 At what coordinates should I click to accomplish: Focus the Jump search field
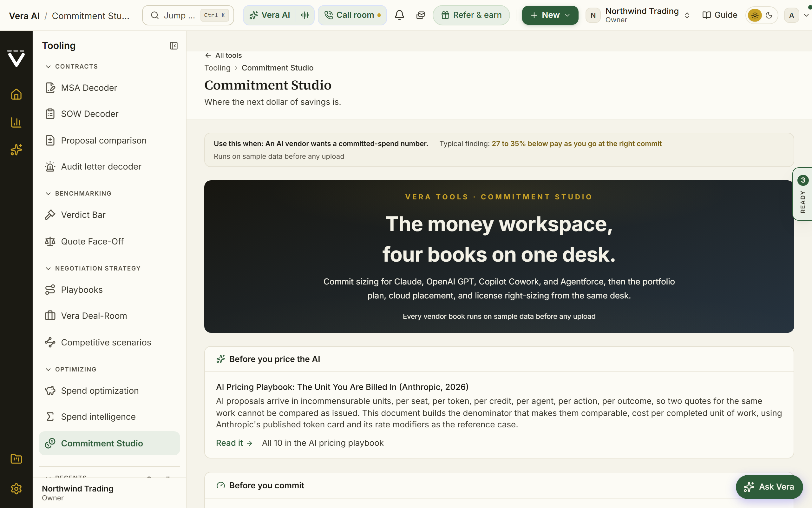[188, 15]
